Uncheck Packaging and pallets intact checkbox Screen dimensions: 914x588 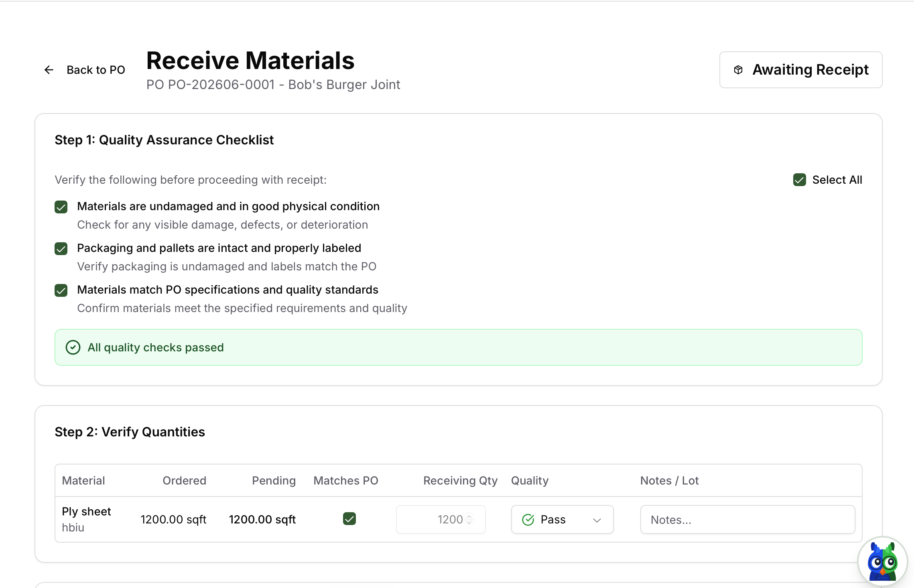61,249
